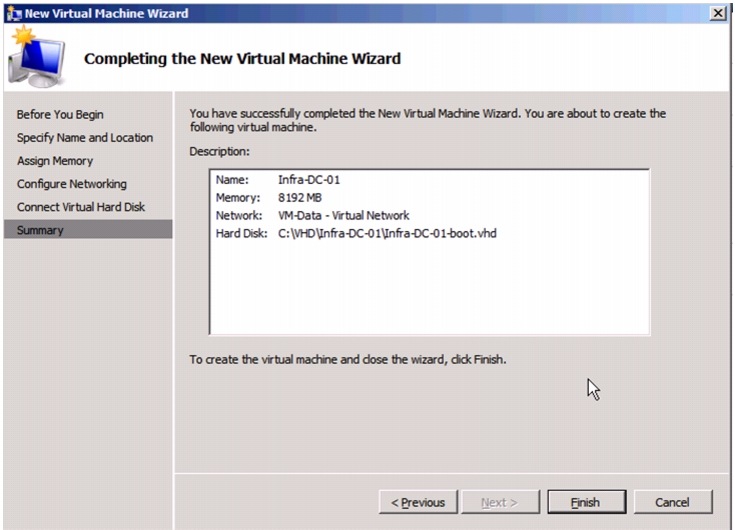The width and height of the screenshot is (735, 530).
Task: Click the VM-Data - Virtual Network value
Action: [x=344, y=215]
